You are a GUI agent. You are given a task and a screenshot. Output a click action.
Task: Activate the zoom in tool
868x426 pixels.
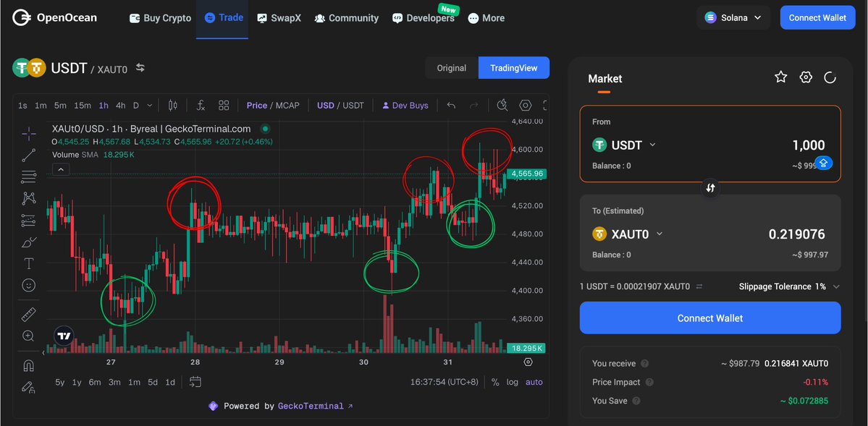(29, 336)
